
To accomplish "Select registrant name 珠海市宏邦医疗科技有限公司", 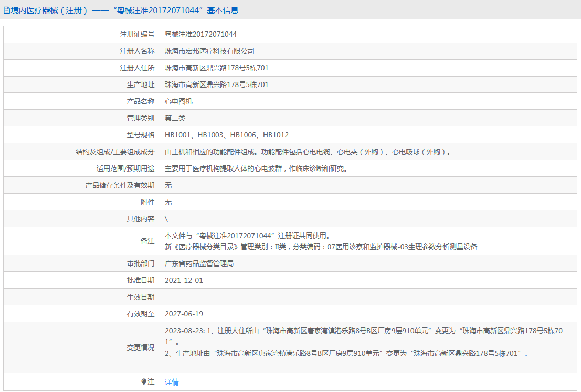I will tap(209, 51).
